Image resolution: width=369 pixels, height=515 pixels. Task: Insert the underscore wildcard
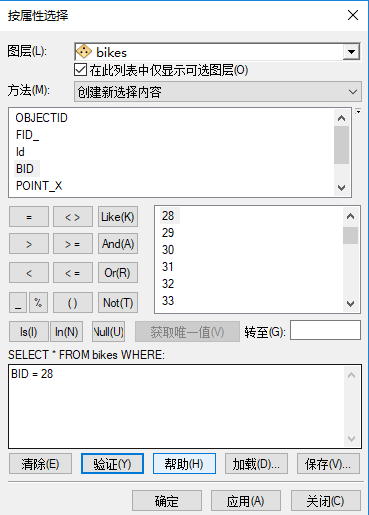click(x=18, y=303)
